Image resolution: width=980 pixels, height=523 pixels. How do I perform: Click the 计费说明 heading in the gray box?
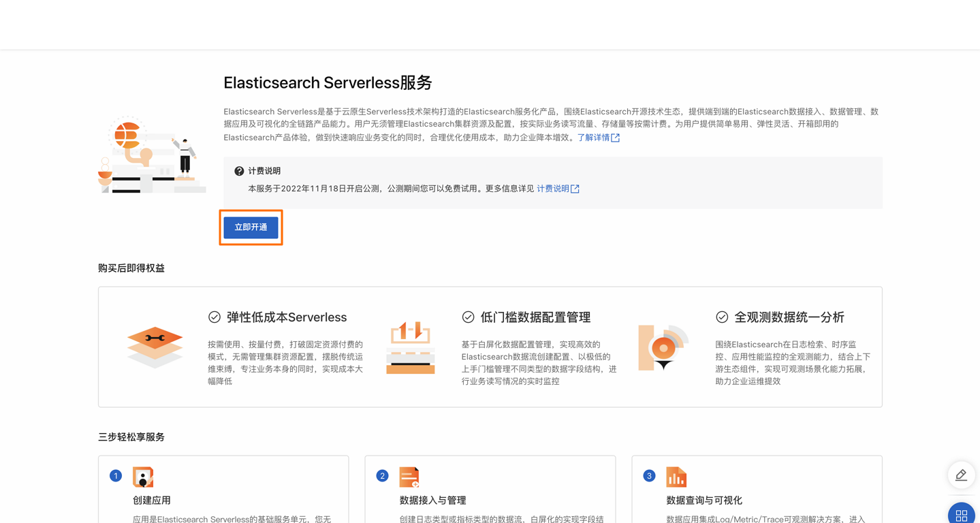pos(264,171)
